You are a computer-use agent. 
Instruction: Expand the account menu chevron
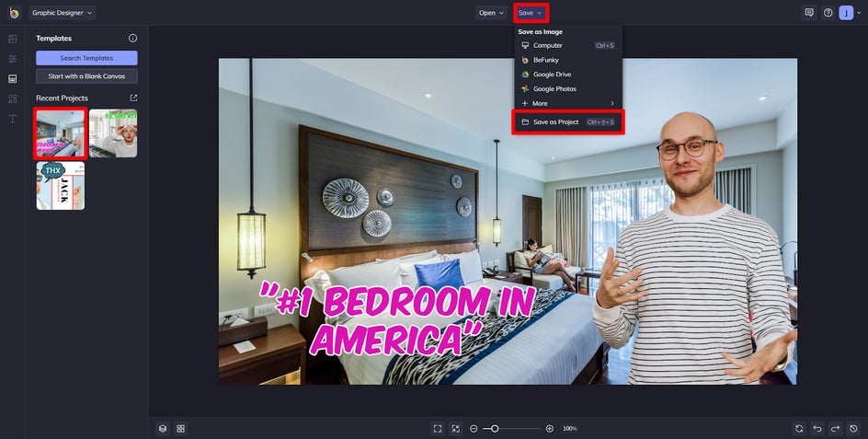[859, 13]
